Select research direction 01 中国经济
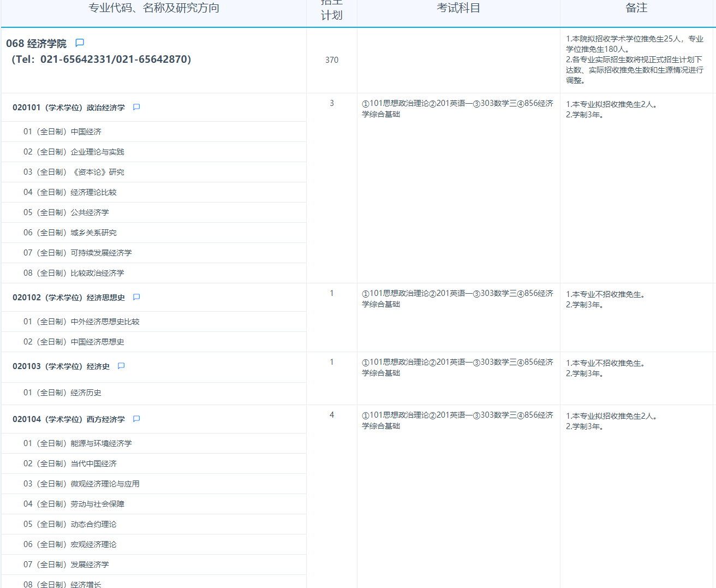The image size is (716, 588). click(x=62, y=132)
